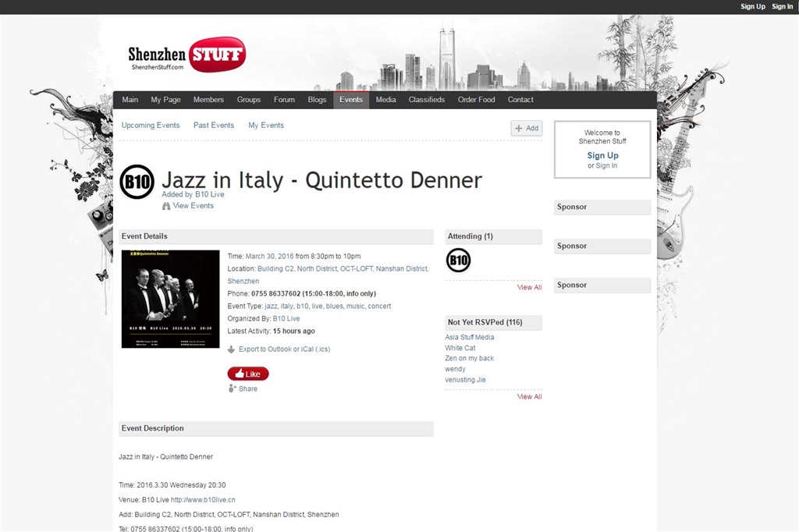Click the 'jazz' event type tag

[x=271, y=307]
